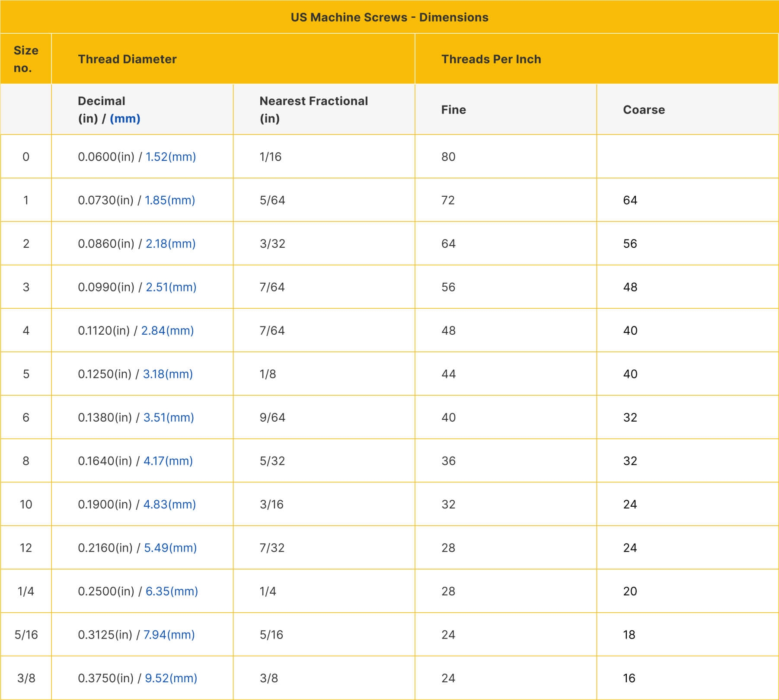This screenshot has width=779, height=700.
Task: Select the Fine column header
Action: (452, 110)
